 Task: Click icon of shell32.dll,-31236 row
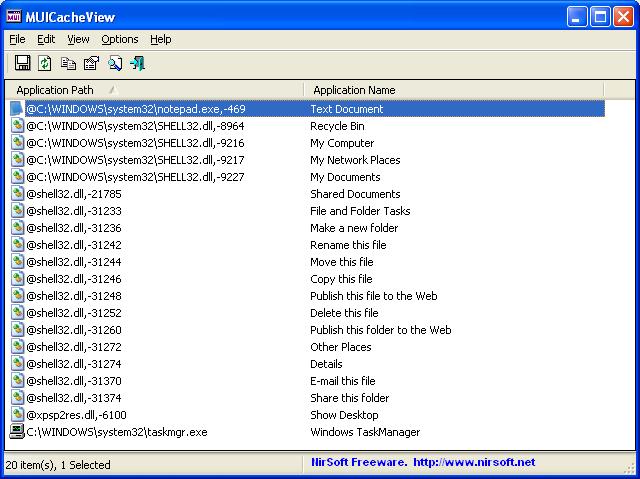[x=17, y=228]
